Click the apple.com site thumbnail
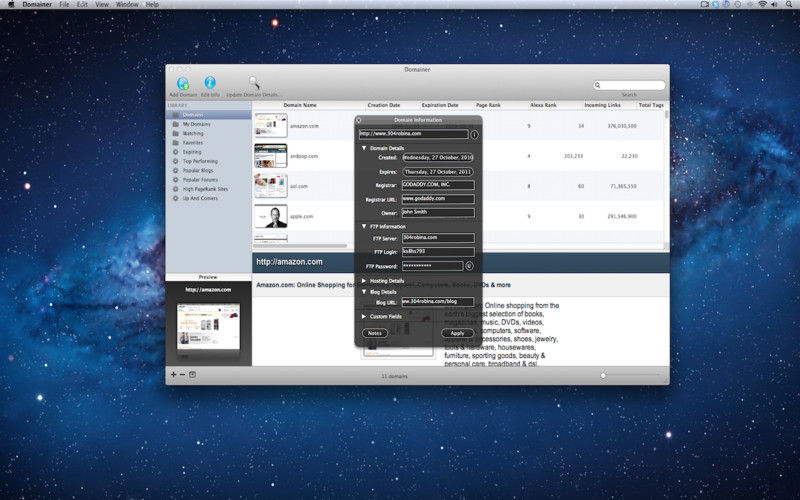The width and height of the screenshot is (800, 500). 271,216
